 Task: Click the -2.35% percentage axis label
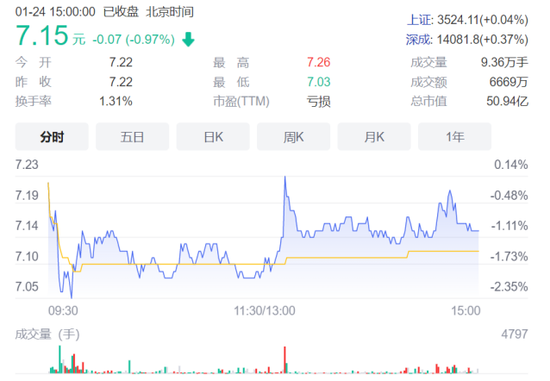click(x=509, y=287)
